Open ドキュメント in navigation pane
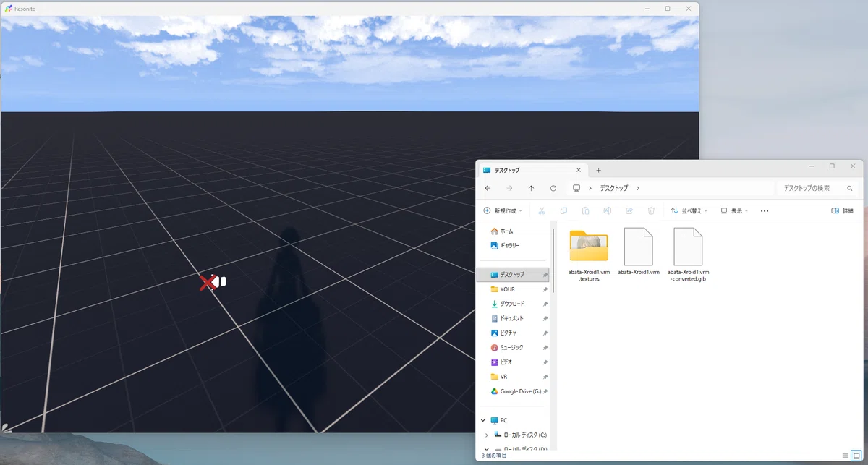The height and width of the screenshot is (465, 868). coord(512,318)
